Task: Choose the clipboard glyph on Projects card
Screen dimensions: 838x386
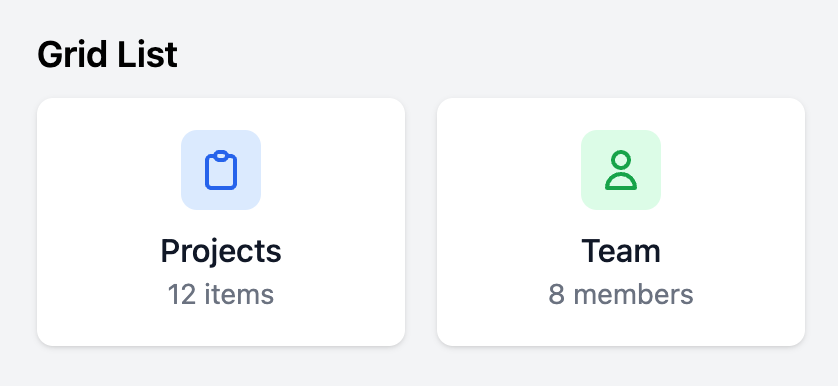Action: 221,170
